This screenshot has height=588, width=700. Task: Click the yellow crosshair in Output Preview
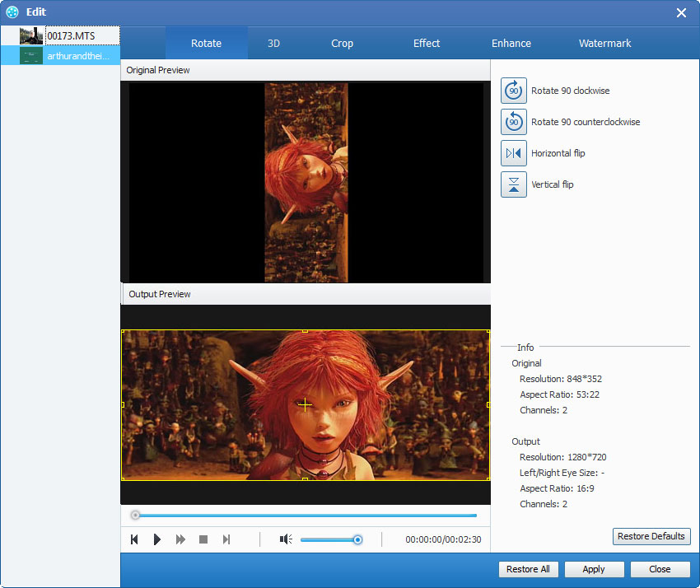tap(305, 404)
